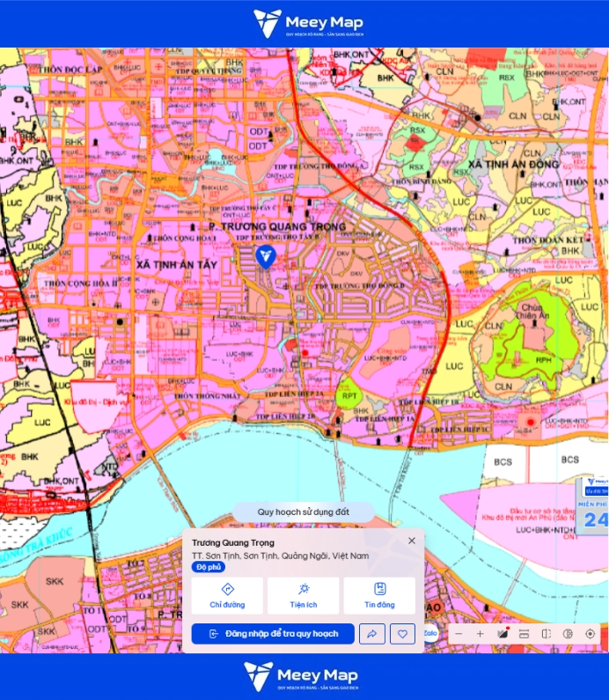Click the SÔNG TRÀ KHÚC river label

tap(36, 548)
